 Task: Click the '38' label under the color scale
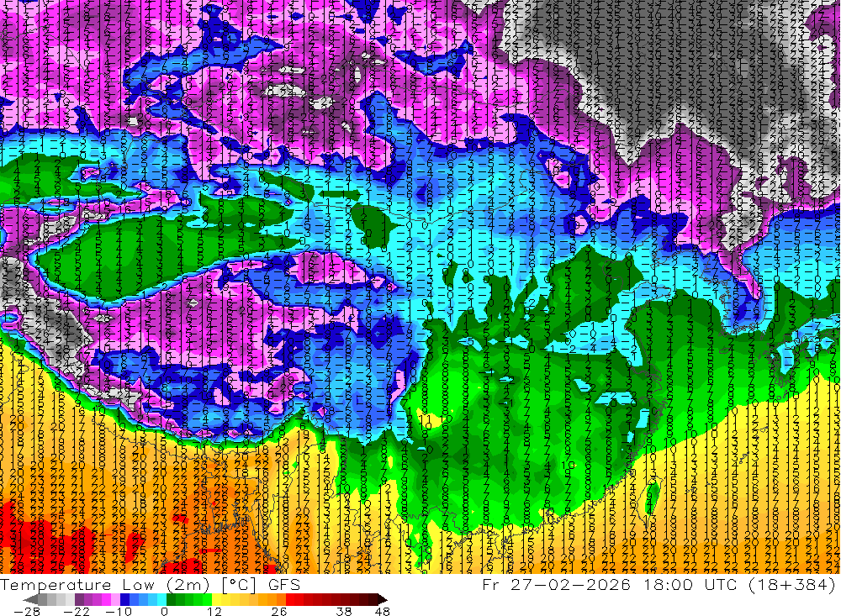tap(344, 612)
